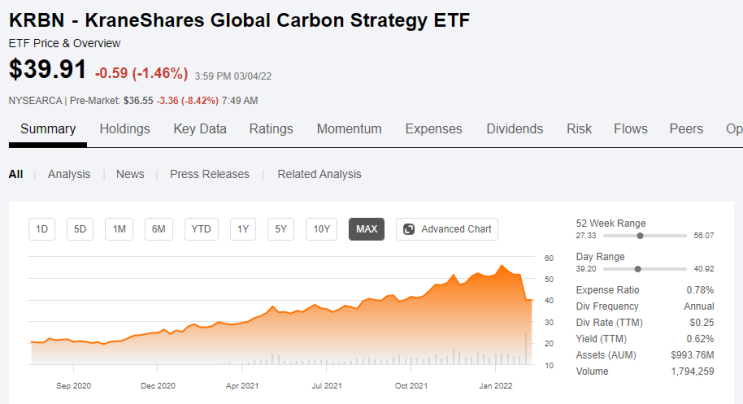This screenshot has height=404, width=743.
Task: Click the Apr 2021 axis label
Action: [242, 386]
